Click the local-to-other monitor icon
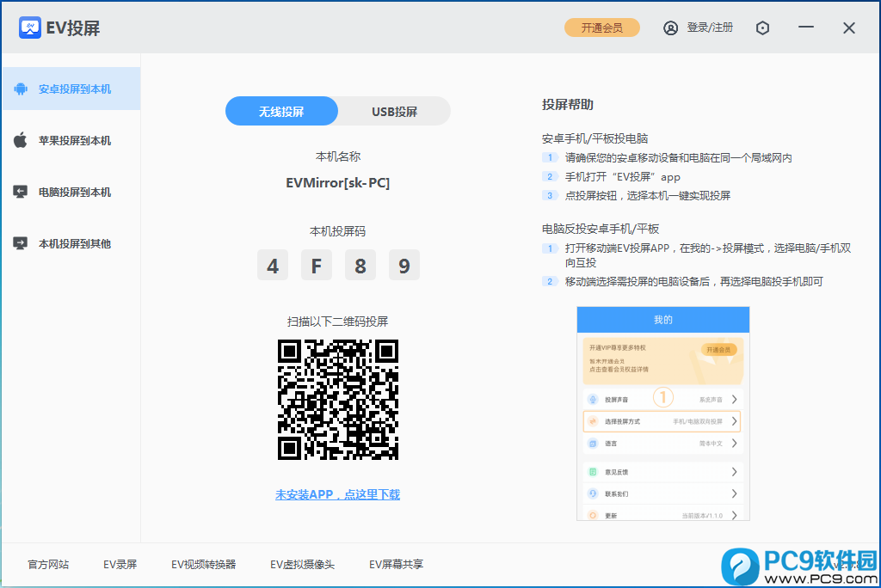 tap(21, 243)
